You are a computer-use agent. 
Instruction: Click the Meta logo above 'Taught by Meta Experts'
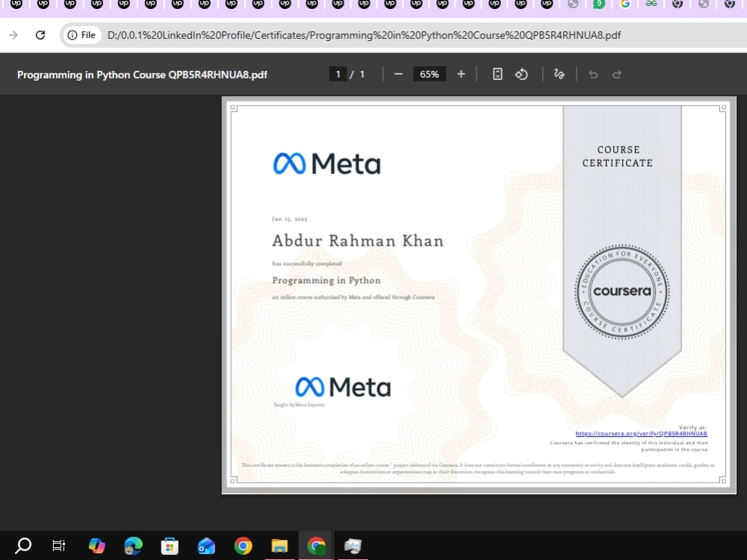click(x=343, y=387)
